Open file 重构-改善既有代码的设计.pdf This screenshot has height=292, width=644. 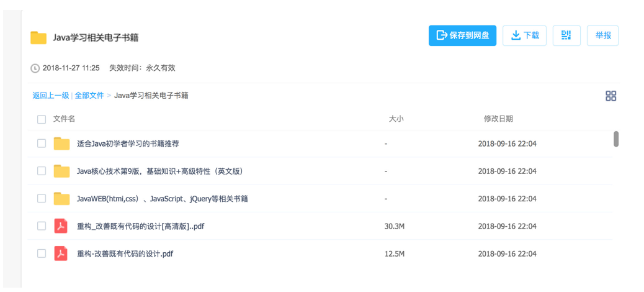[125, 254]
